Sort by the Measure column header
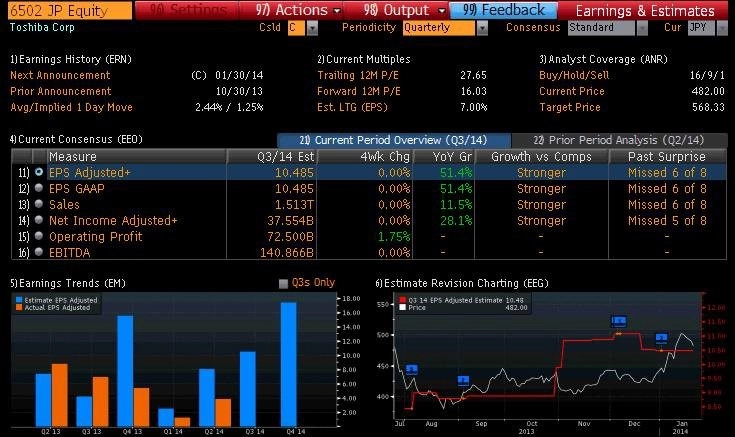Screen dimensions: 735x437 click(x=136, y=157)
